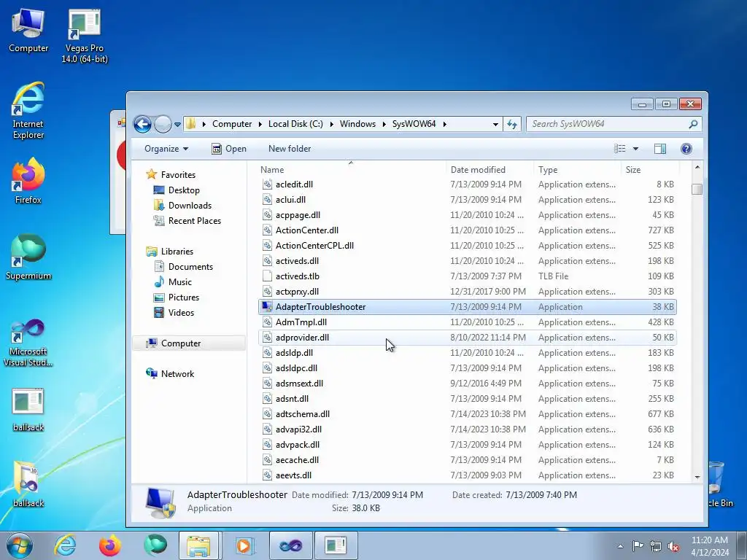The width and height of the screenshot is (747, 560).
Task: Open the Organize menu
Action: pyautogui.click(x=166, y=149)
